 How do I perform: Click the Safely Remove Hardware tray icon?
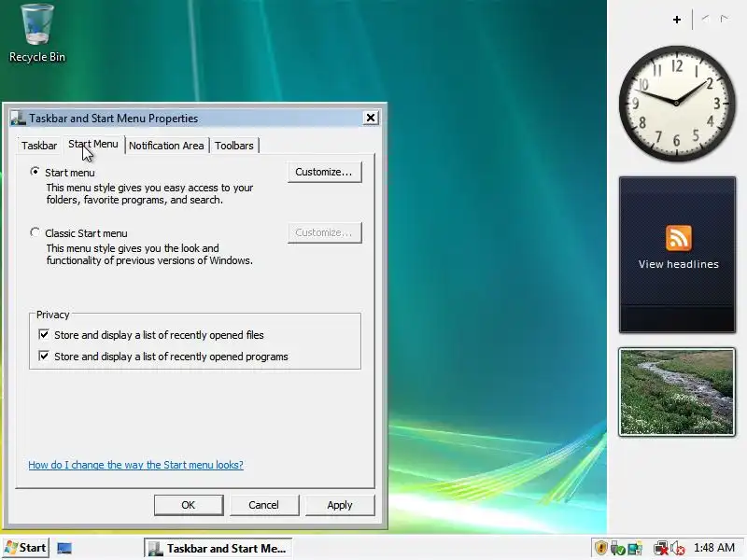617,548
